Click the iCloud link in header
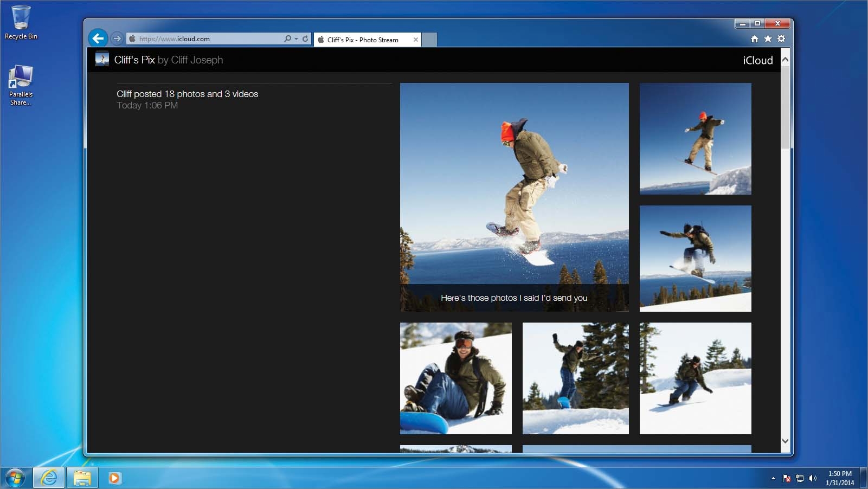The width and height of the screenshot is (868, 489). point(757,60)
